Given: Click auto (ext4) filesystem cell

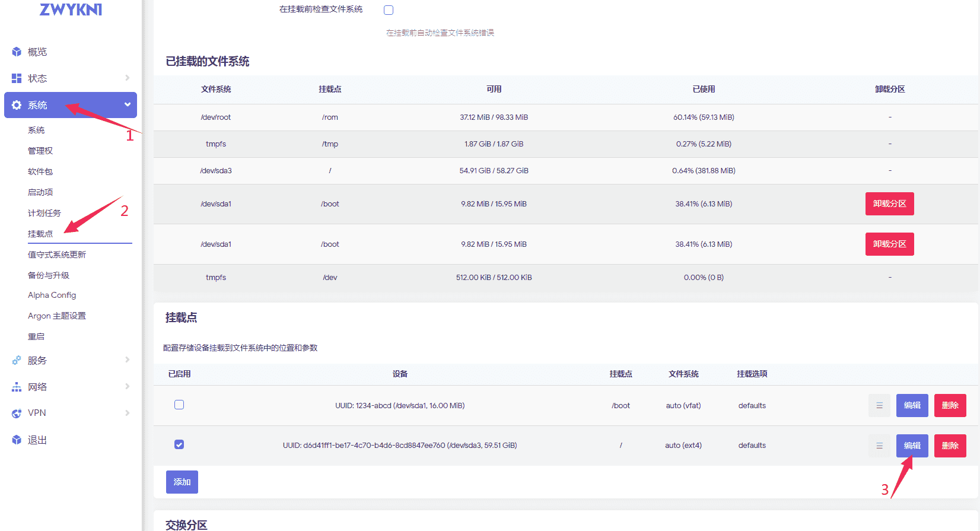Looking at the screenshot, I should (x=683, y=446).
